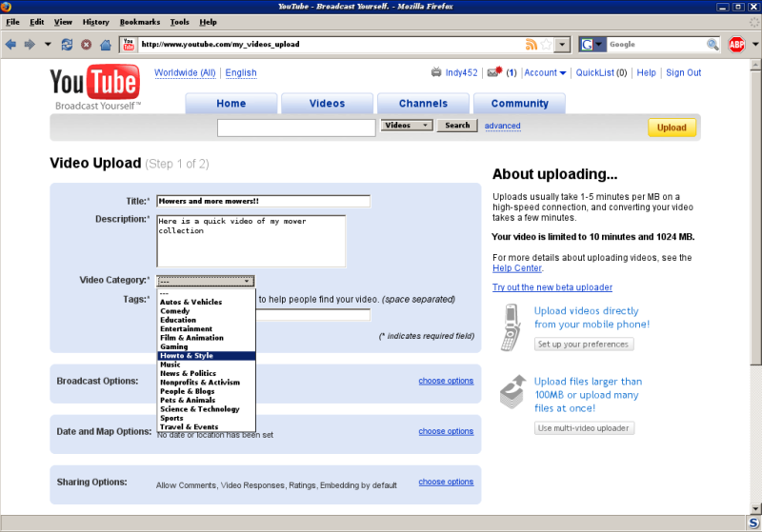Click into the video Title field
The width and height of the screenshot is (762, 532).
(x=263, y=201)
